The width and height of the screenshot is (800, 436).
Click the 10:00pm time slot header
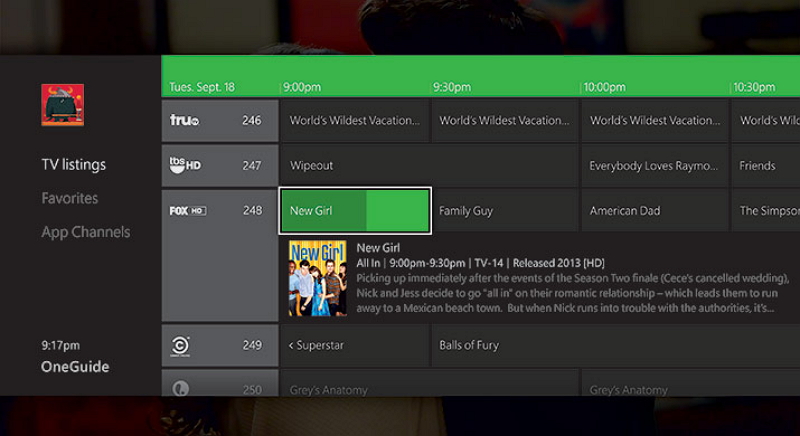(x=604, y=87)
